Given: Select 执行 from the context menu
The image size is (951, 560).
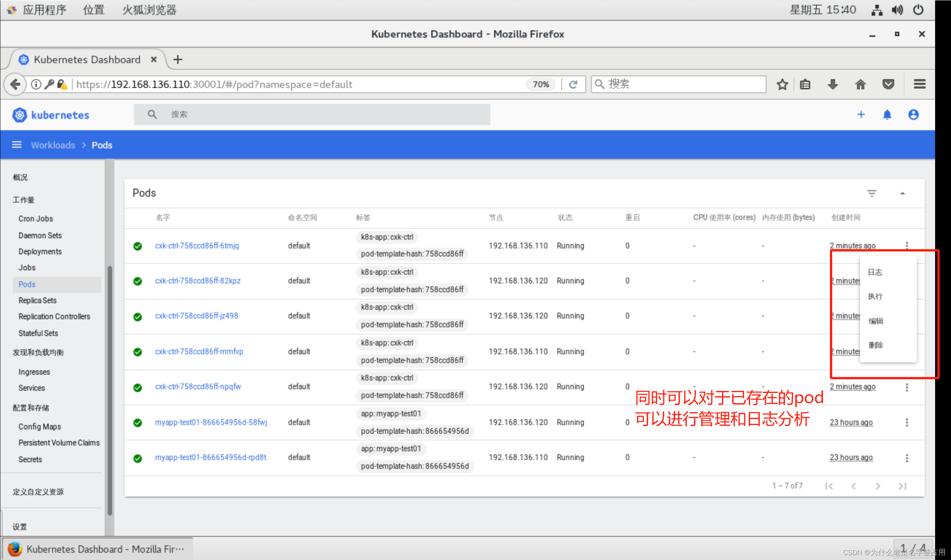Looking at the screenshot, I should [876, 297].
